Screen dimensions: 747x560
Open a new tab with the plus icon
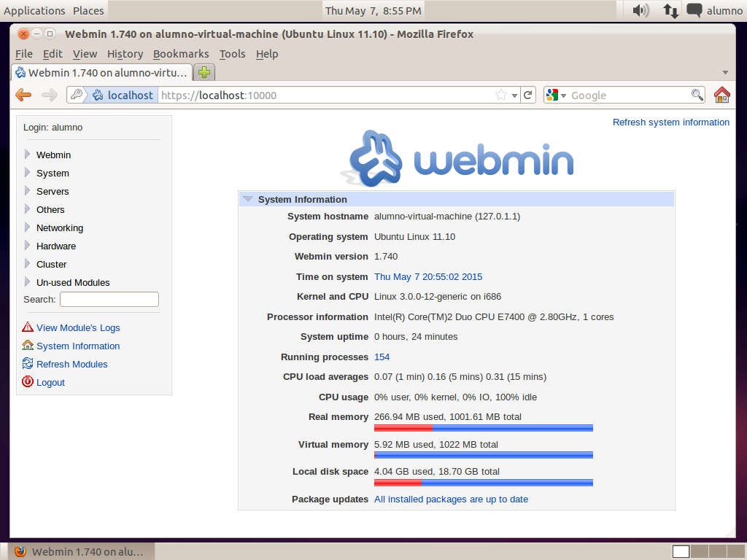(204, 72)
